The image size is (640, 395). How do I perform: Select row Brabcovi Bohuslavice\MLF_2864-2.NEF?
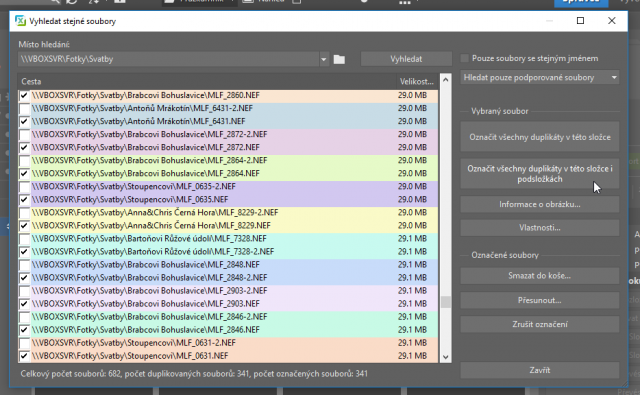click(228, 160)
